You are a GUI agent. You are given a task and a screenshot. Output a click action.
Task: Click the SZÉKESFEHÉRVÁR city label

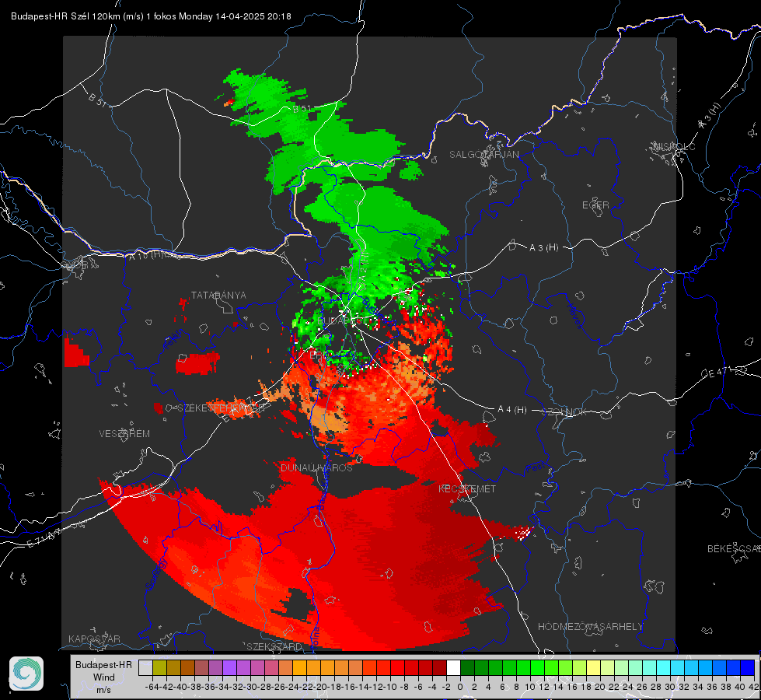coord(222,408)
